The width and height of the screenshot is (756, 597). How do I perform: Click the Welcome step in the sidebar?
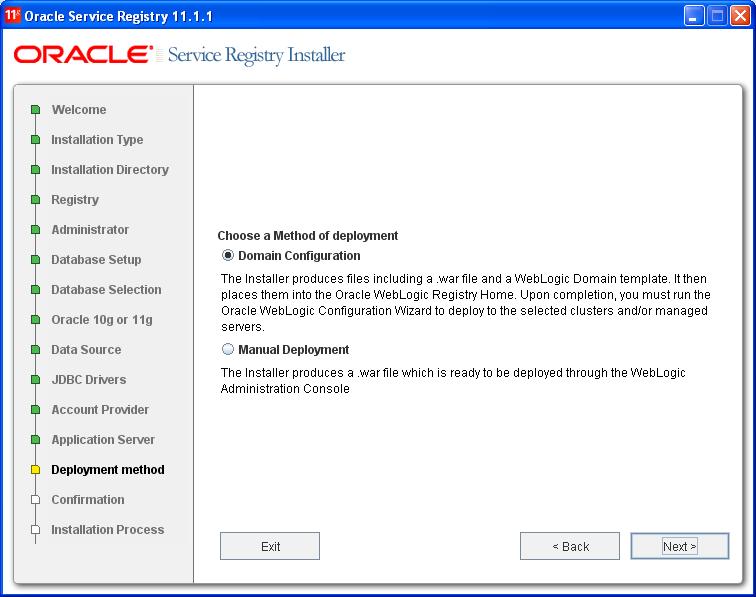pos(79,109)
